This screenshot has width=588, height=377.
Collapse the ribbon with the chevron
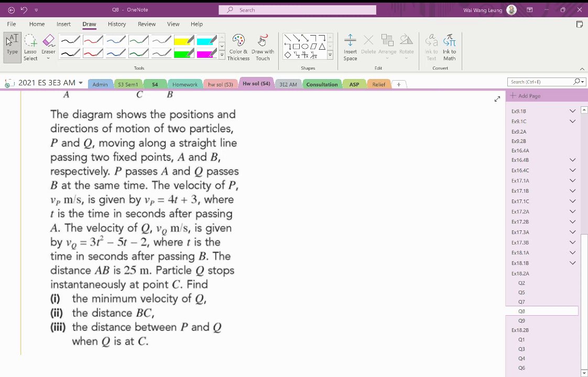(582, 69)
